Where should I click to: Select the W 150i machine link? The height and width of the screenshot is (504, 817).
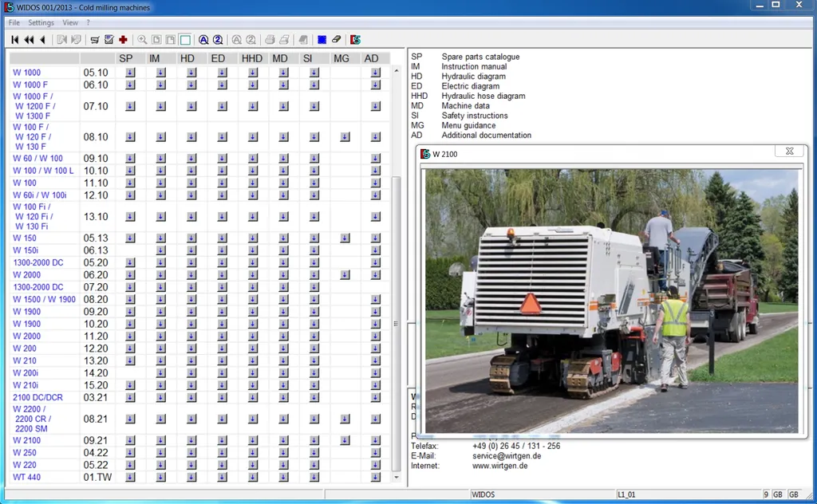26,250
